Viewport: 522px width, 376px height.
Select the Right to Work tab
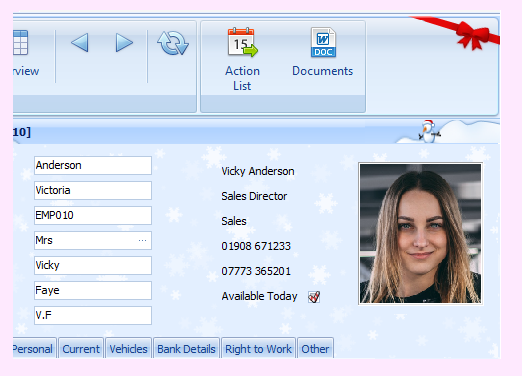[258, 349]
